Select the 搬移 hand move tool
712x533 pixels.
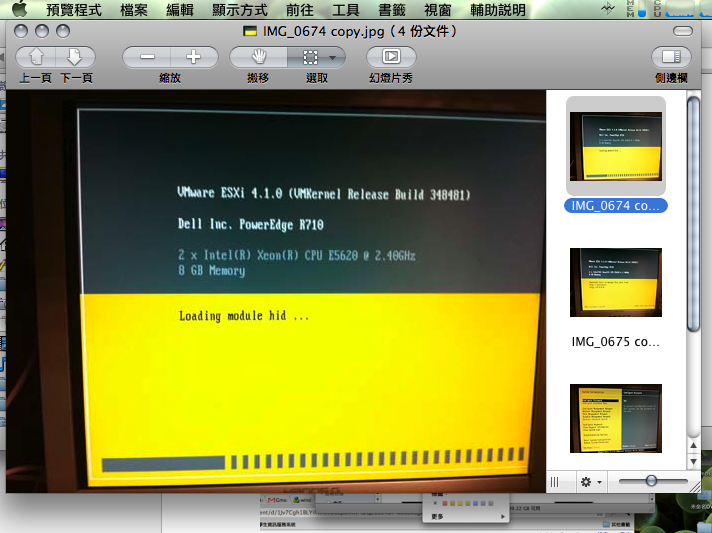pos(258,57)
